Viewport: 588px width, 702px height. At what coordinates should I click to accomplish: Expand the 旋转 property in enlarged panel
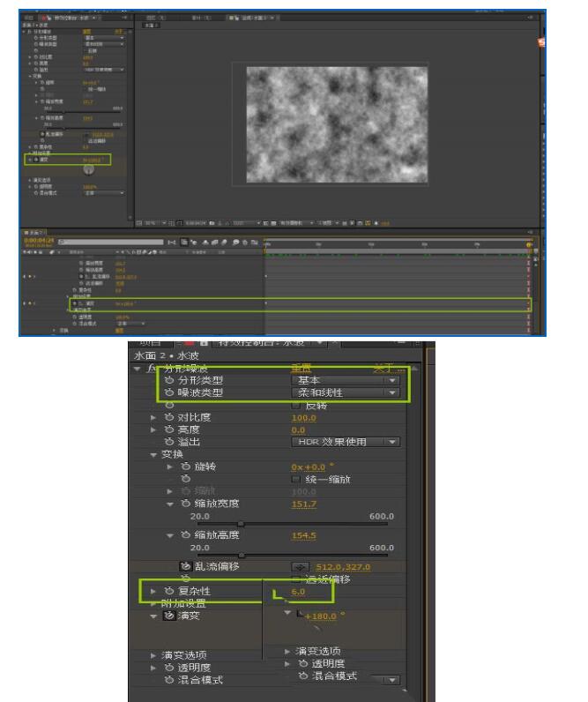pos(170,467)
